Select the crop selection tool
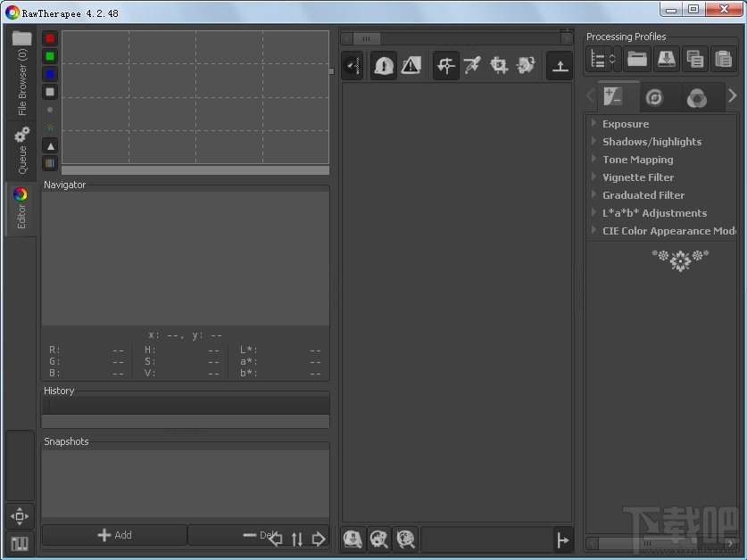Viewport: 747px width, 560px height. [x=499, y=65]
